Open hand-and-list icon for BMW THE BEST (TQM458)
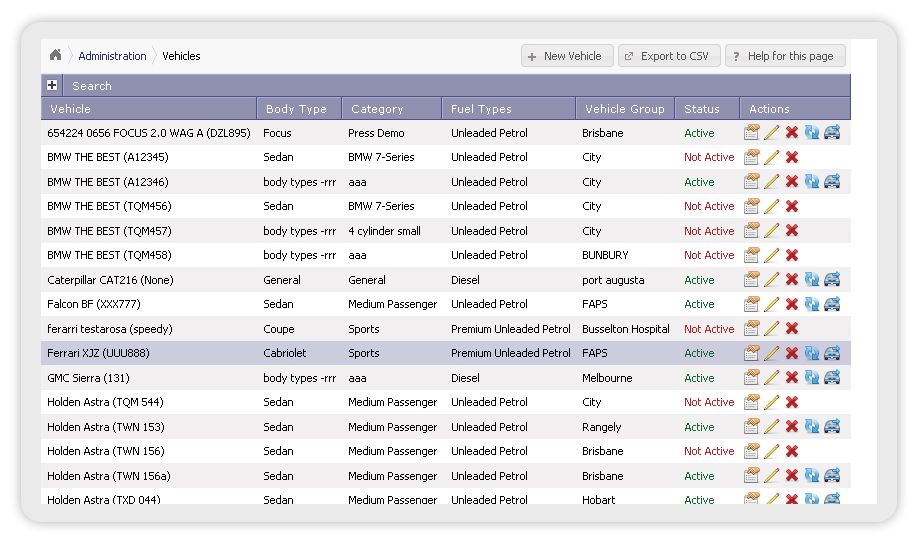 752,255
